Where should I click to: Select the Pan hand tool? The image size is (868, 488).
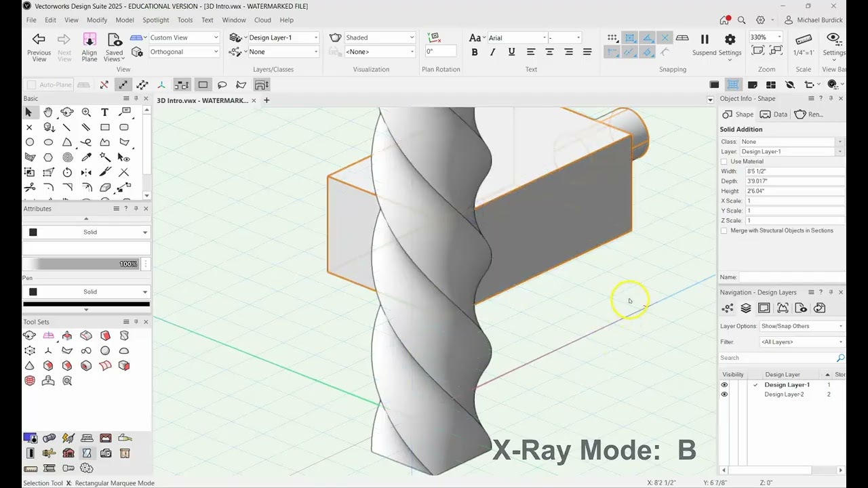[x=48, y=113]
